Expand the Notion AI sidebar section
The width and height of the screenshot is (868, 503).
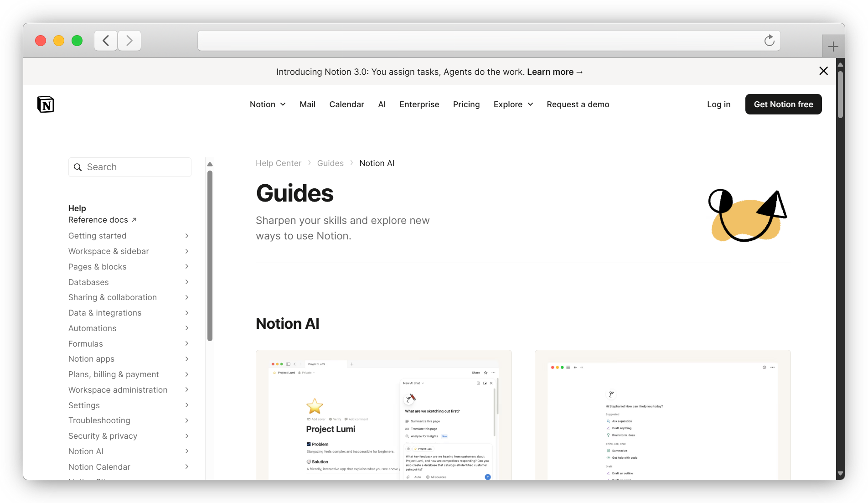point(186,451)
